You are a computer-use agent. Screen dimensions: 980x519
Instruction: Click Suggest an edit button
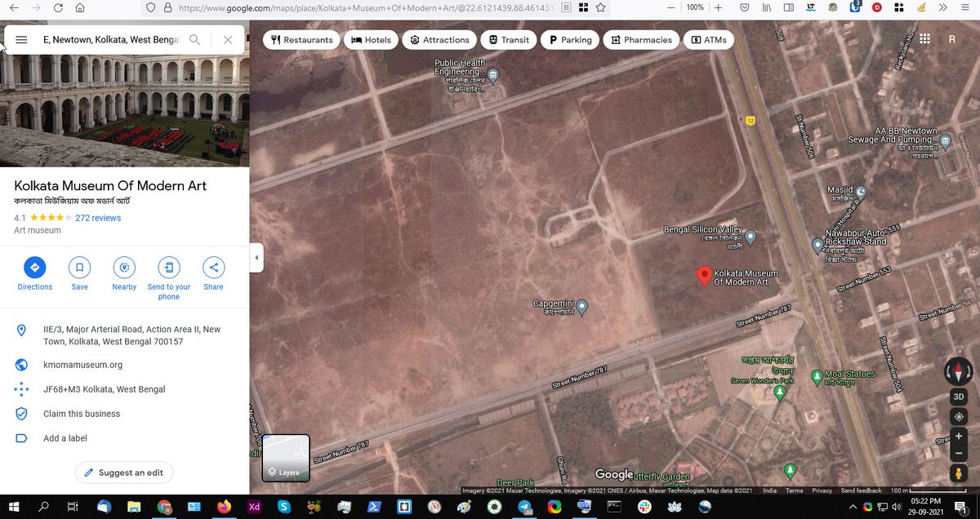tap(124, 472)
